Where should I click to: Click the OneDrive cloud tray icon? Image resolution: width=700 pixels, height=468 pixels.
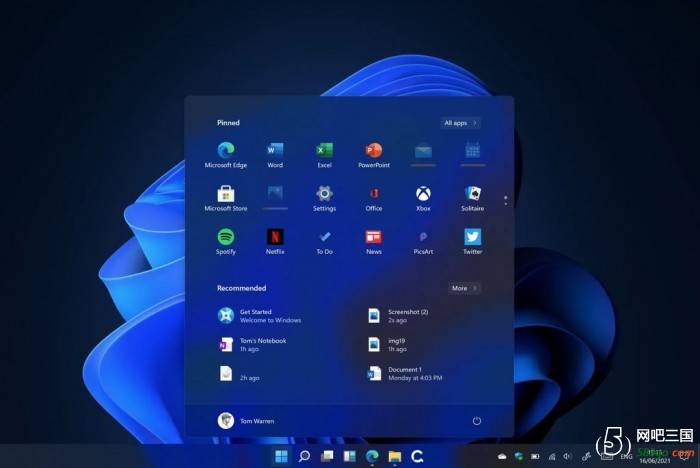(502, 456)
